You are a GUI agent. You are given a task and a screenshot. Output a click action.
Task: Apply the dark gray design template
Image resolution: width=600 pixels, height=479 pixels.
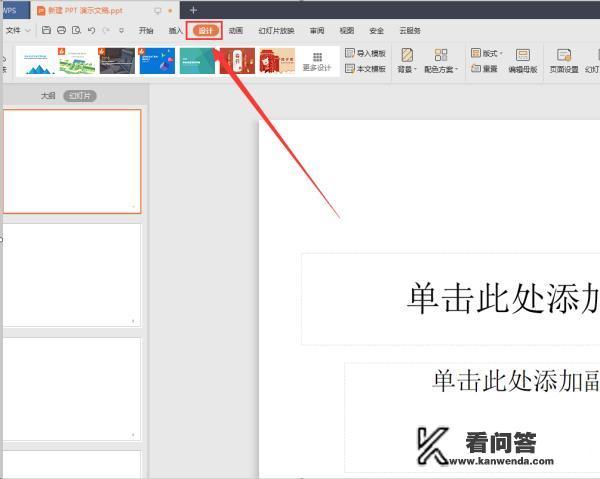click(117, 61)
